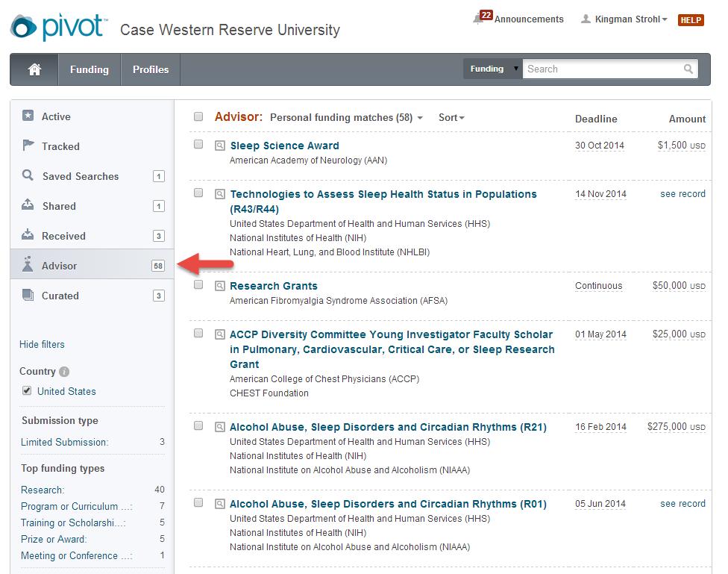Click into the Search text field
The image size is (728, 574).
[x=603, y=69]
